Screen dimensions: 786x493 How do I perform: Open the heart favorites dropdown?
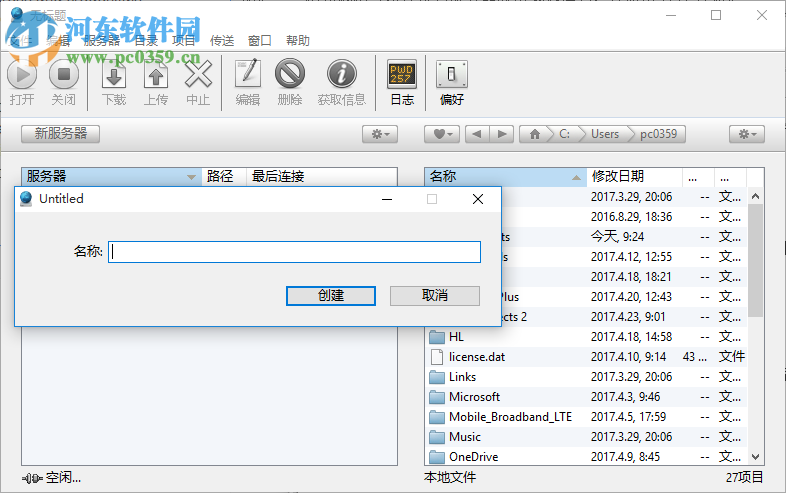coord(442,134)
